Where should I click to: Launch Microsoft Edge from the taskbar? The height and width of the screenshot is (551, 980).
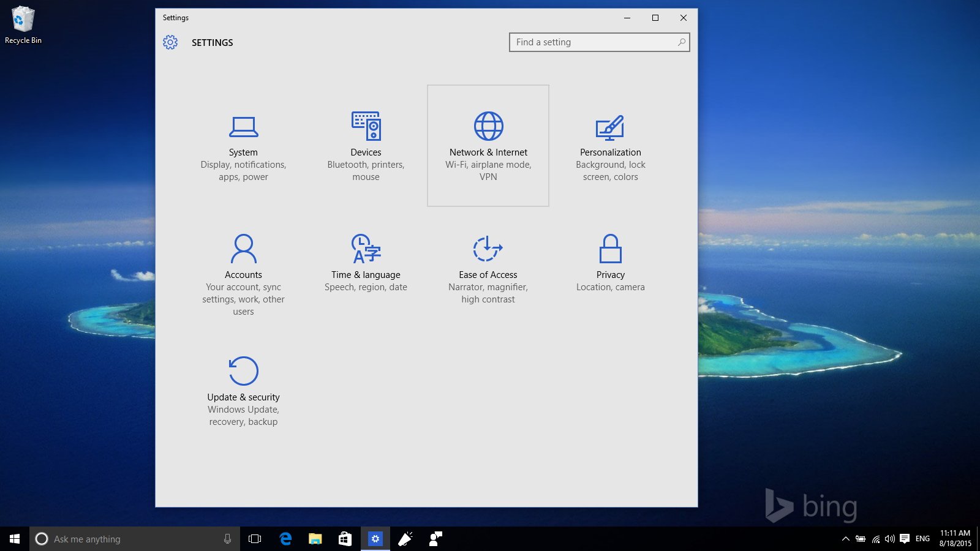(285, 539)
